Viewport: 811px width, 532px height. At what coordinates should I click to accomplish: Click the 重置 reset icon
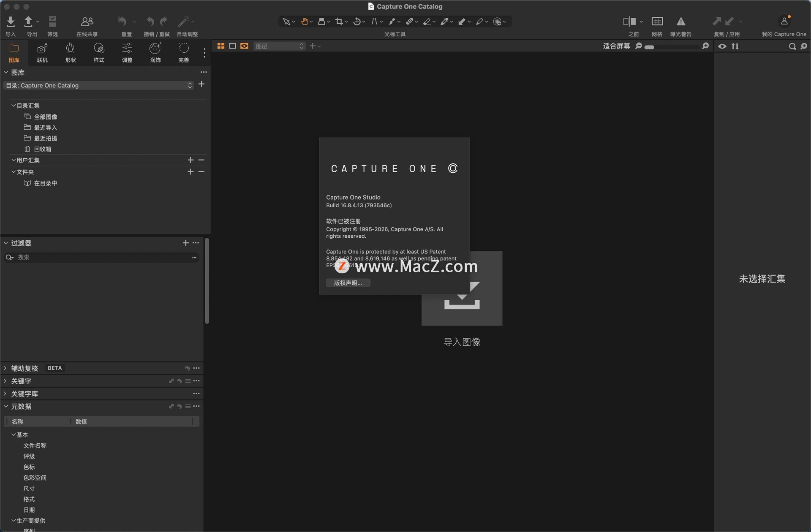tap(122, 21)
